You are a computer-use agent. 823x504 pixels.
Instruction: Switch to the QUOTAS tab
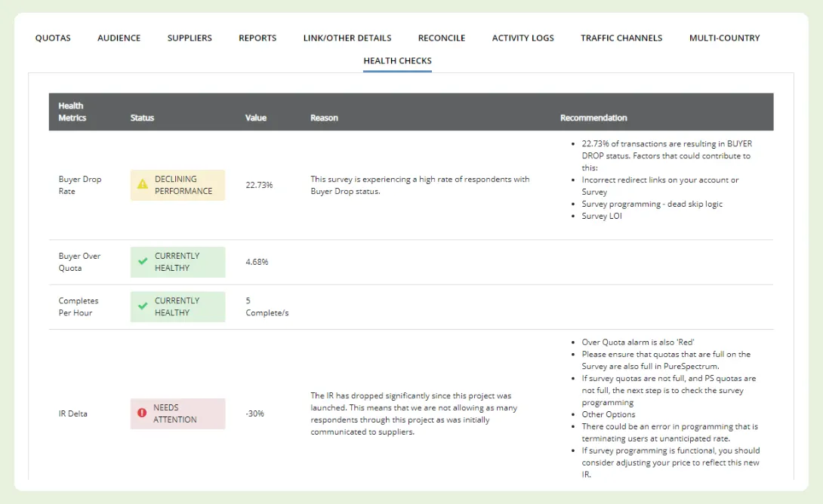pyautogui.click(x=53, y=38)
